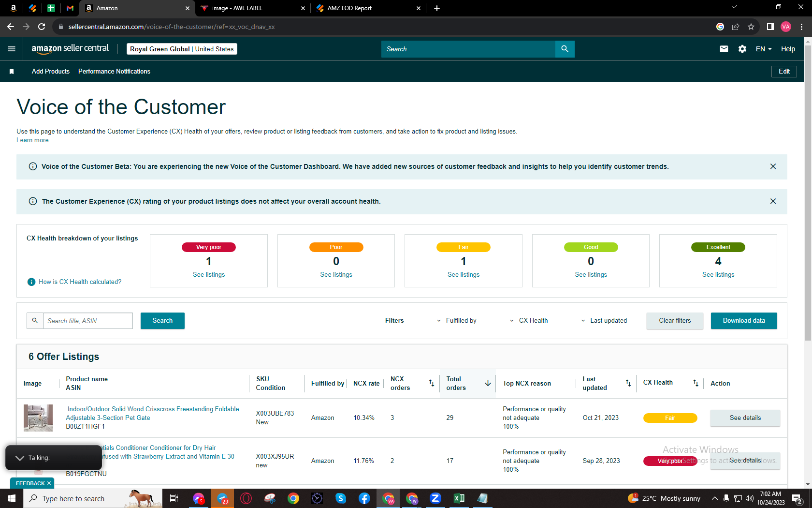Close the FEEDBACK tab with its X
812x508 pixels.
(49, 483)
